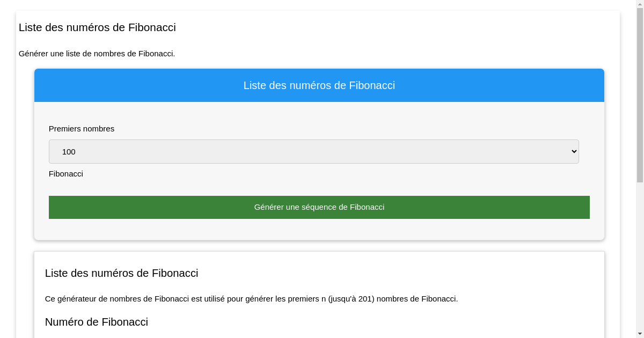Screen dimensions: 644x338
Task: Click the chevron arrow of the number select
Action: point(573,152)
